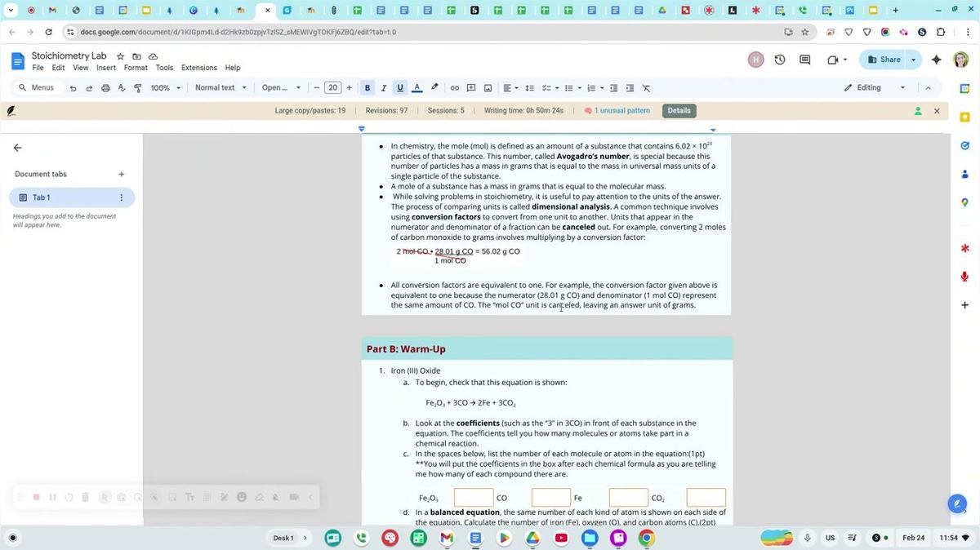This screenshot has height=550, width=980.
Task: Click the Clear formatting icon
Action: (646, 87)
